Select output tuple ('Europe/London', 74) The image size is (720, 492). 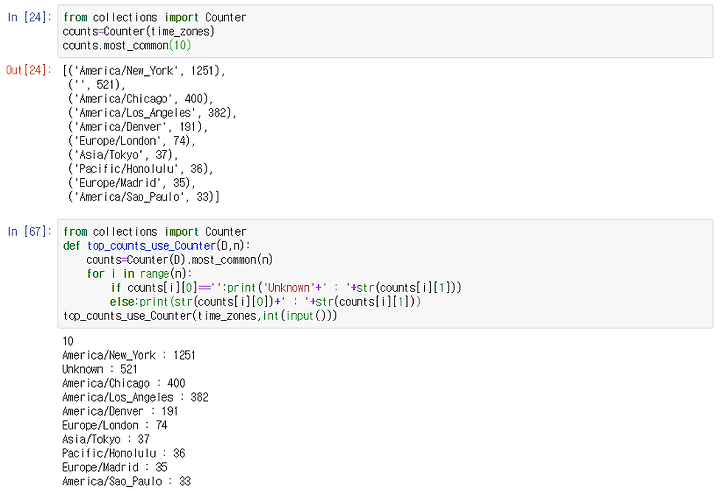click(132, 141)
